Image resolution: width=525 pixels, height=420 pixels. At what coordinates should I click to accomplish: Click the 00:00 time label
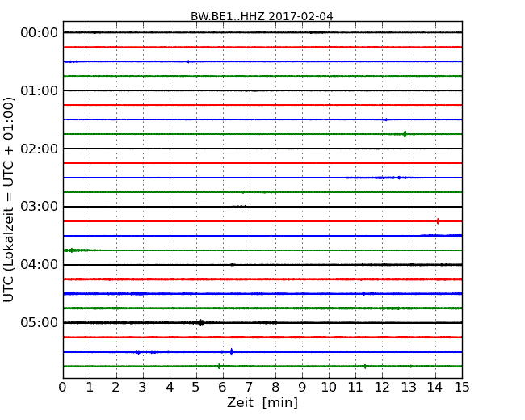[40, 33]
